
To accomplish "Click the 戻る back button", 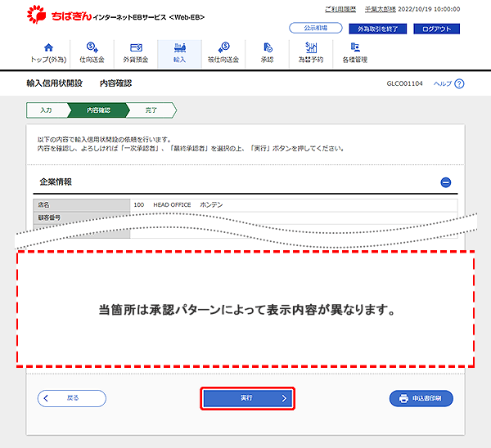I will (x=72, y=398).
